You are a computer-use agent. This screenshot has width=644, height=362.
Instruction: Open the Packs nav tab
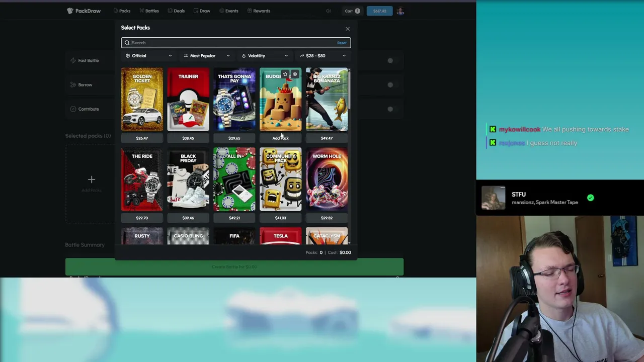[122, 11]
